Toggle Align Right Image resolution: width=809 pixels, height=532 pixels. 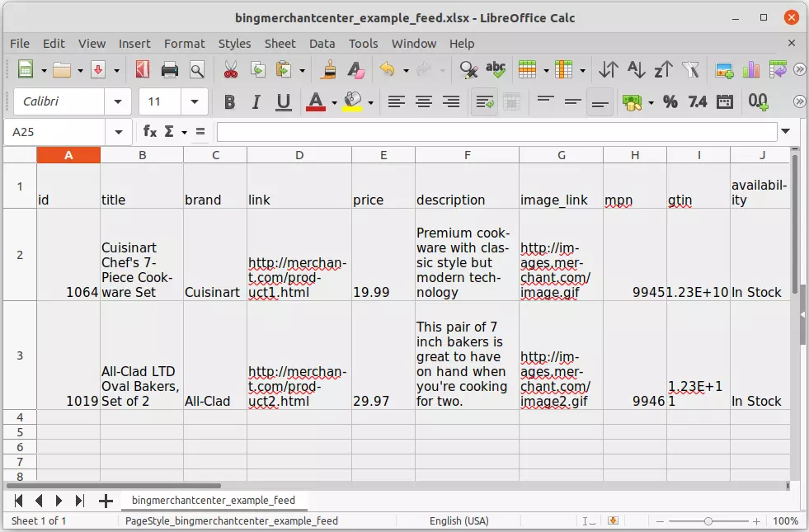pos(451,101)
